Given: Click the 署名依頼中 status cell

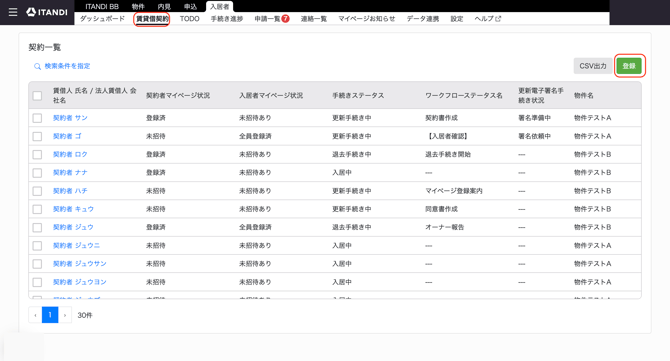Looking at the screenshot, I should [535, 136].
